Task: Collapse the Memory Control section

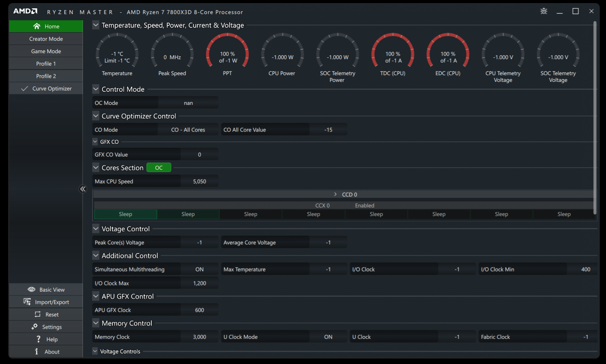Action: tap(96, 323)
